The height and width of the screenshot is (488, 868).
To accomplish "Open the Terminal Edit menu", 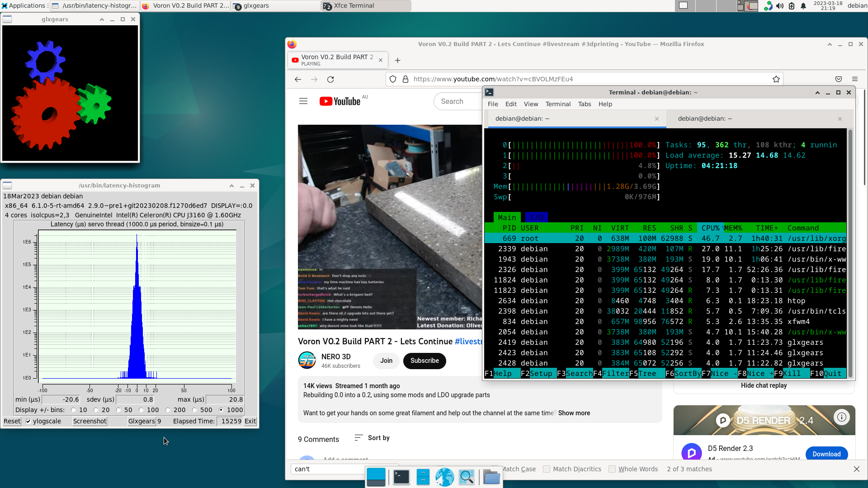I will (511, 104).
